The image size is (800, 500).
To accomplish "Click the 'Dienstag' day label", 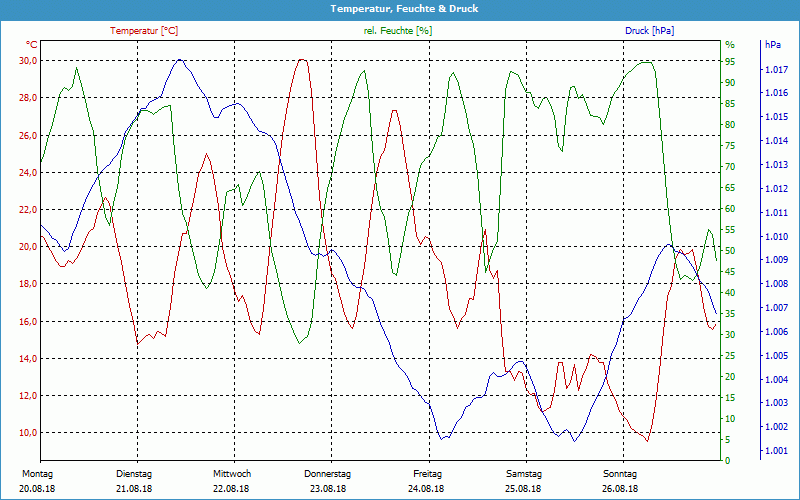I will (134, 474).
